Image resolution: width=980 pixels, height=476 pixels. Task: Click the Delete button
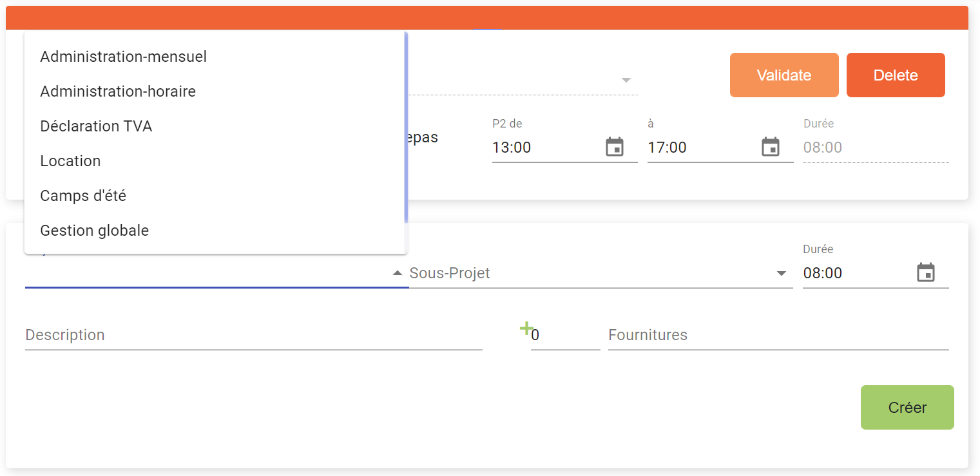[895, 75]
